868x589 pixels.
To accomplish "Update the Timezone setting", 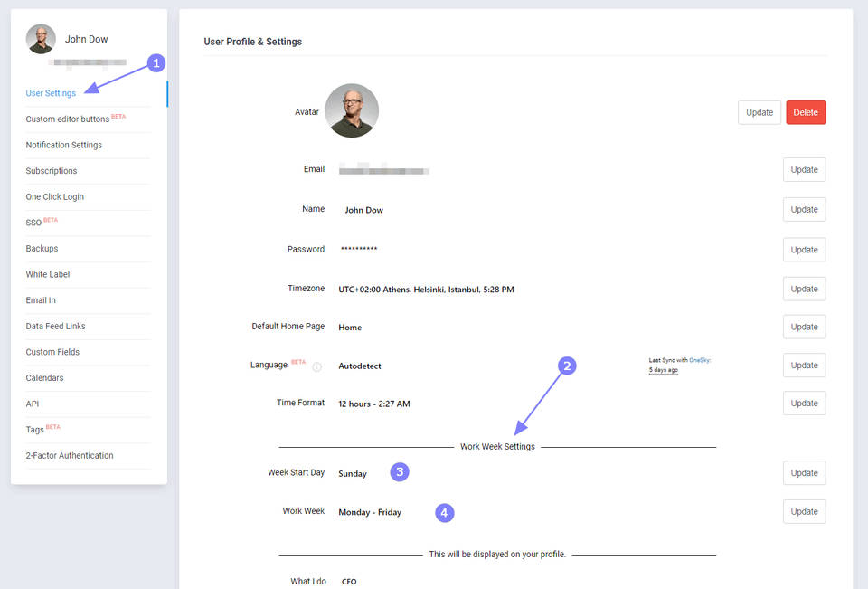I will pyautogui.click(x=804, y=288).
